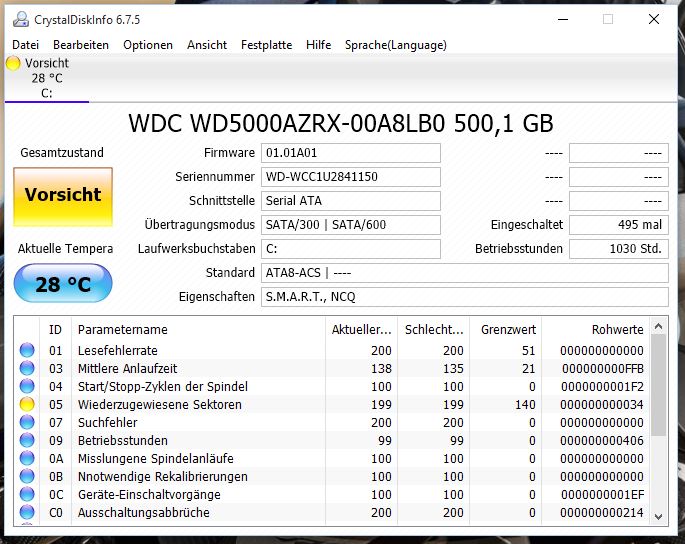685x544 pixels.
Task: Click blue status dot for Geräte-Einschaltvorgänge
Action: pos(27,494)
